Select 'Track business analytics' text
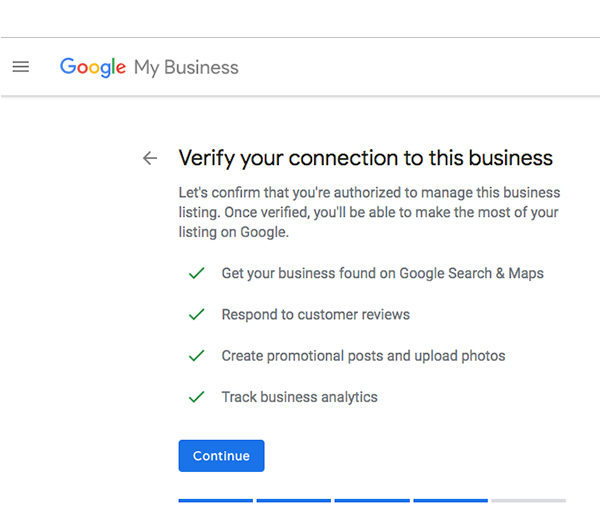 click(x=299, y=397)
